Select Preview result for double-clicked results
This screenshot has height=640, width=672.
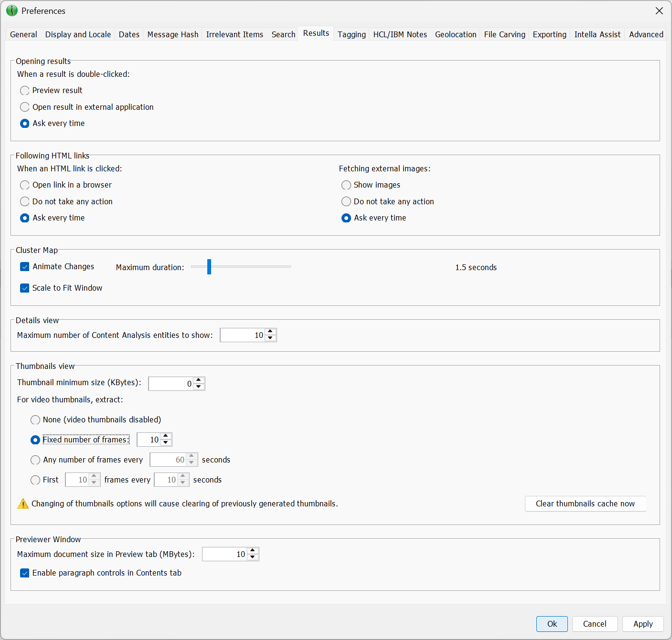[24, 90]
